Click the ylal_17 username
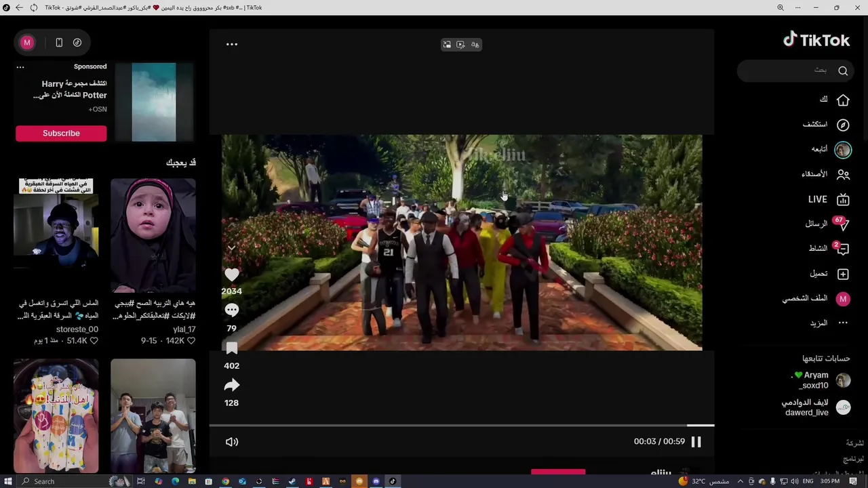The width and height of the screenshot is (868, 488). [184, 329]
